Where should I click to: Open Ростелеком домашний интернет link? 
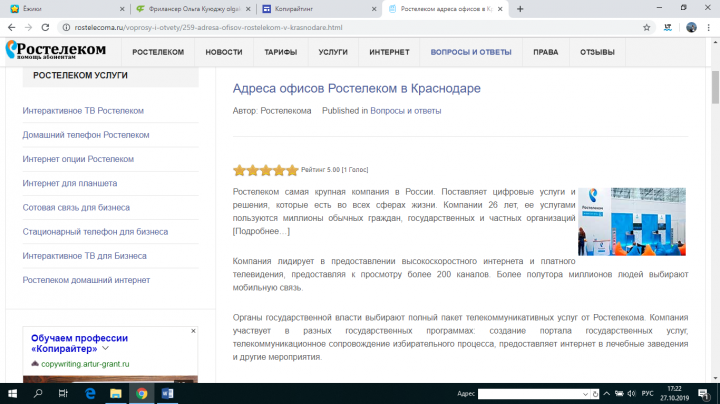click(x=86, y=280)
